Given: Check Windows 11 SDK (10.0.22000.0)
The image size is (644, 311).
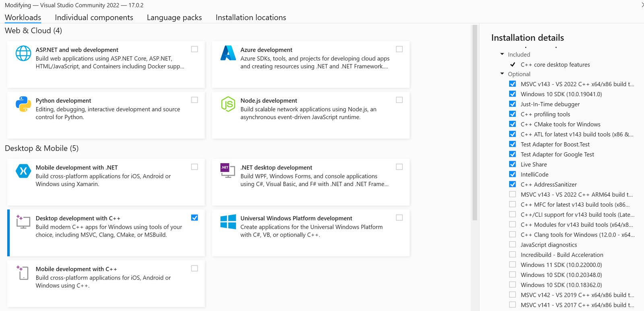Looking at the screenshot, I should coord(512,265).
